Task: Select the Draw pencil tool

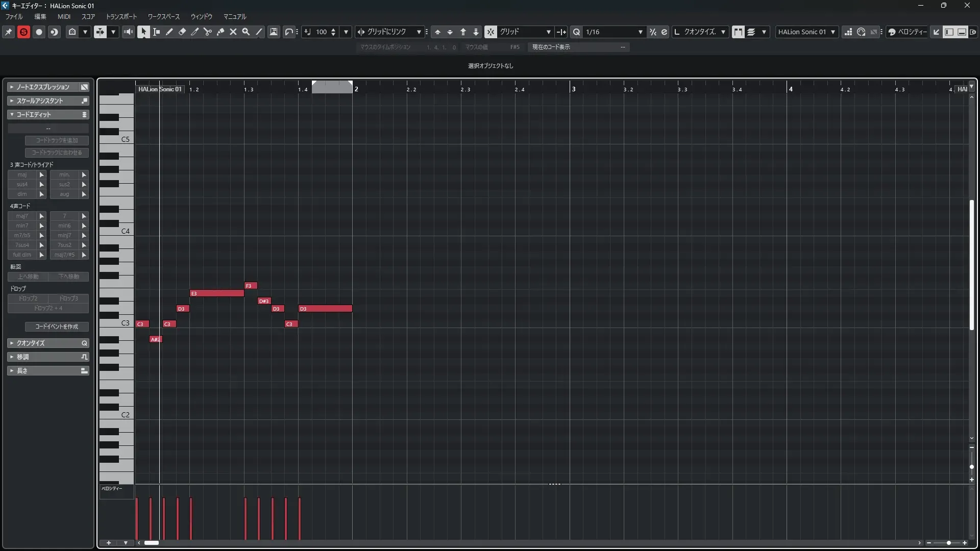Action: click(x=169, y=32)
